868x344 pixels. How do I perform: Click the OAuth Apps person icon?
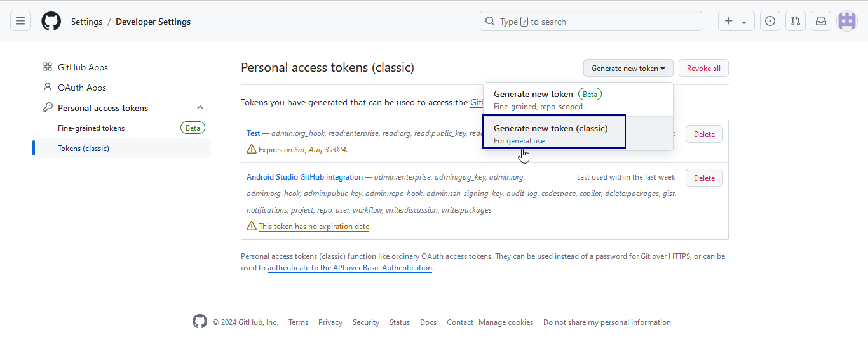pos(48,88)
